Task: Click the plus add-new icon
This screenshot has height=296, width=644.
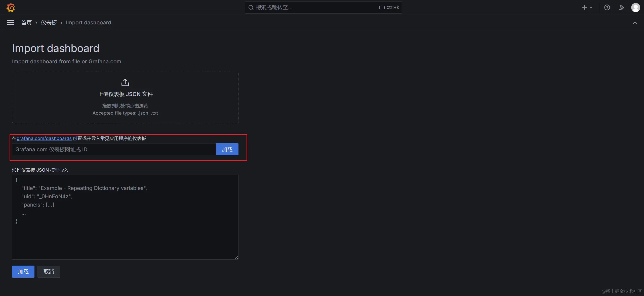Action: (x=584, y=8)
